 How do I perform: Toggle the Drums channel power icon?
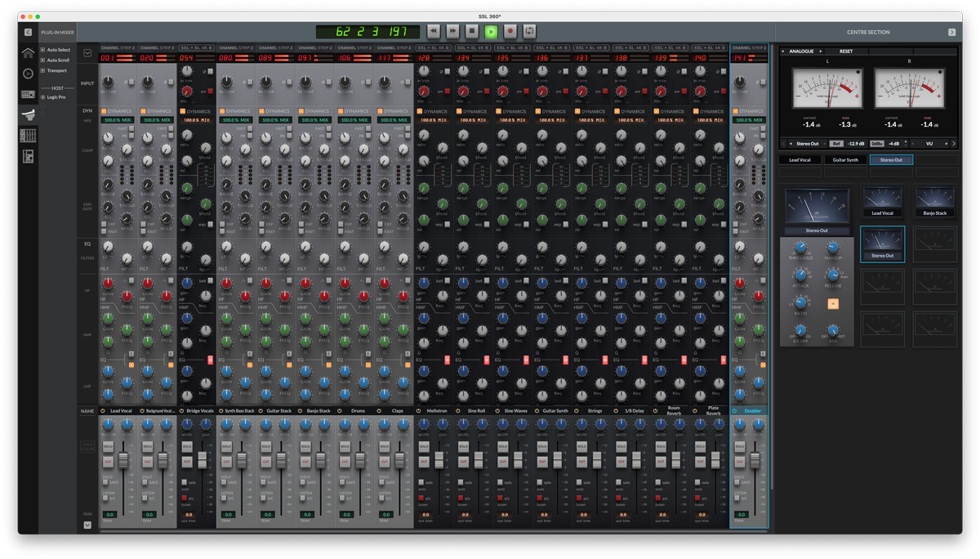340,411
